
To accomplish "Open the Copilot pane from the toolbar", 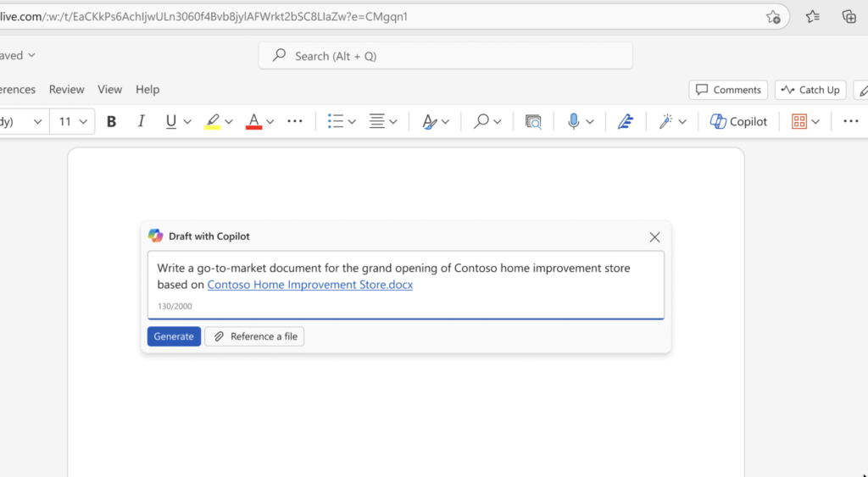I will click(738, 121).
